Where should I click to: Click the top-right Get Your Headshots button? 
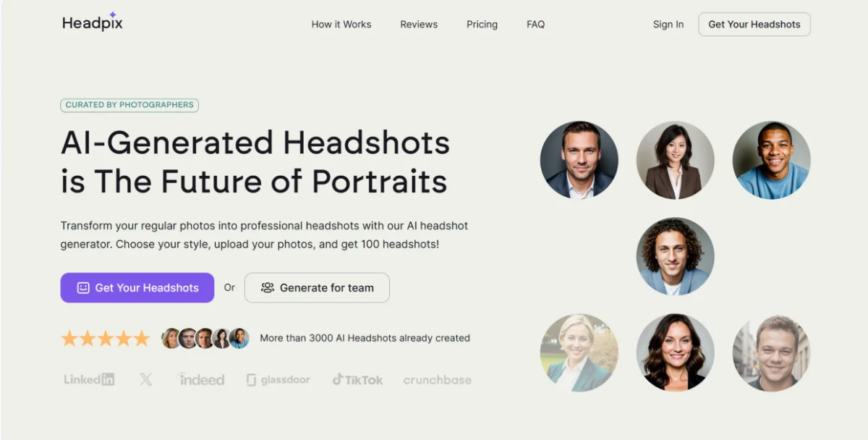click(x=754, y=24)
